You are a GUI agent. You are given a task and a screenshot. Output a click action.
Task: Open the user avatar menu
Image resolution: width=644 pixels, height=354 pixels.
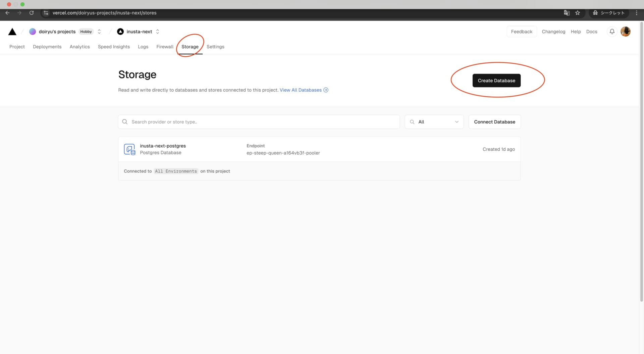(625, 32)
